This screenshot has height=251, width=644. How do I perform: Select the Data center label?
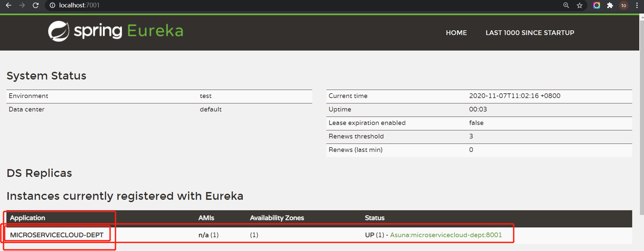[27, 109]
